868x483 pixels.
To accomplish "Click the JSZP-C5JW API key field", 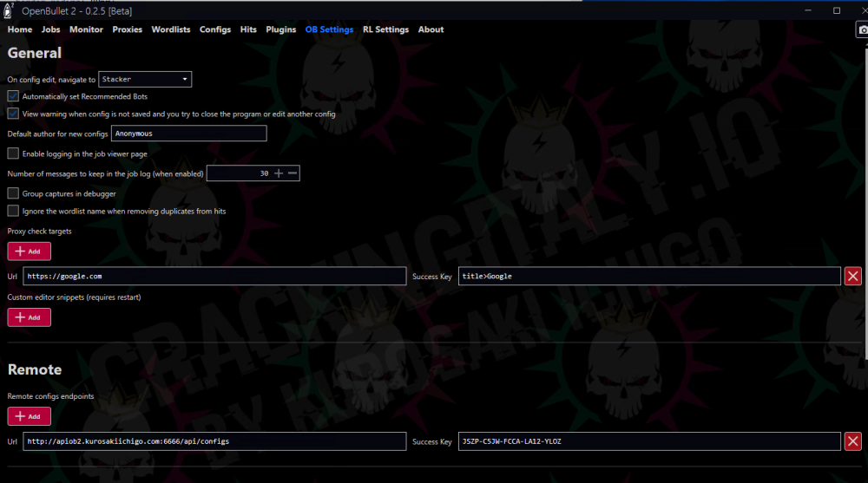I will point(649,441).
